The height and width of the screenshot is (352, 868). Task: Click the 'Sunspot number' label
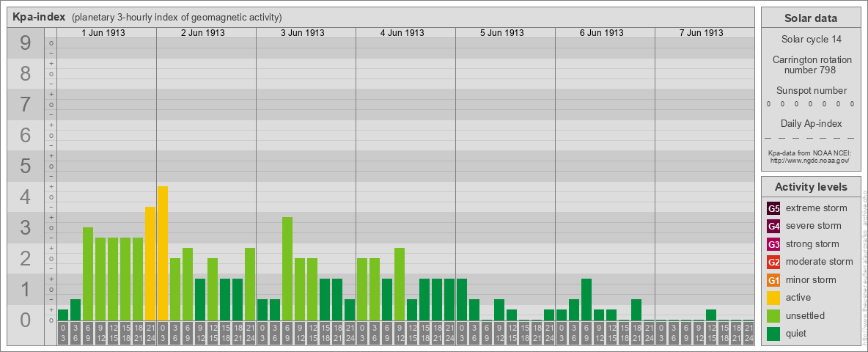811,91
